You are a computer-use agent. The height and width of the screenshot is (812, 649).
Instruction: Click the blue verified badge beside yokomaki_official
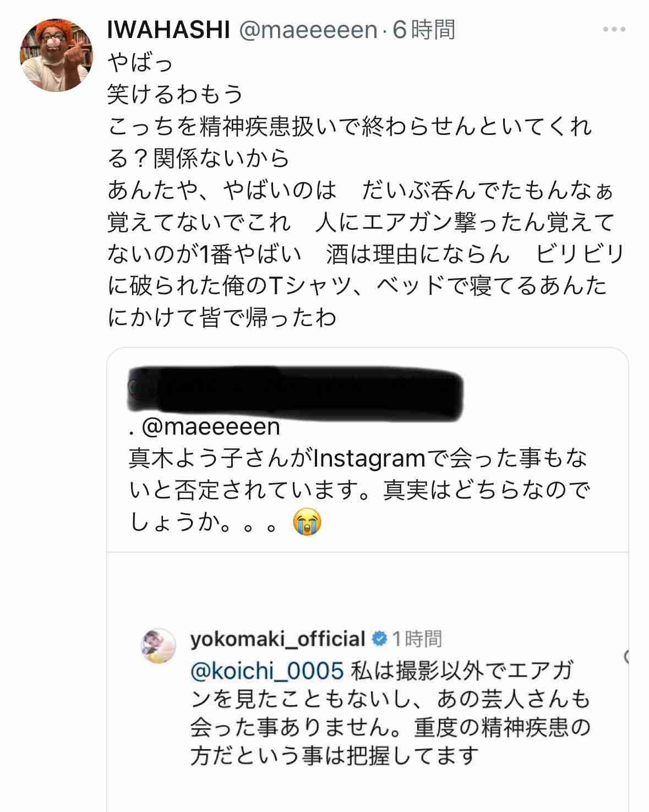point(379,639)
